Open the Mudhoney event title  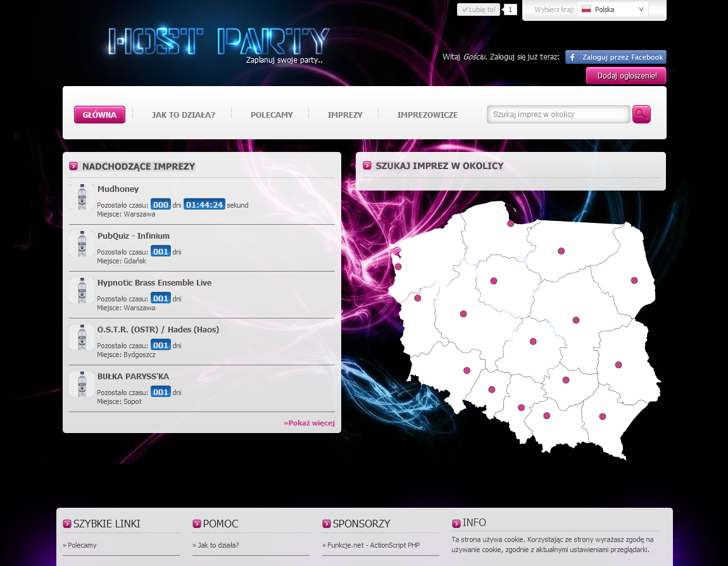[x=118, y=189]
